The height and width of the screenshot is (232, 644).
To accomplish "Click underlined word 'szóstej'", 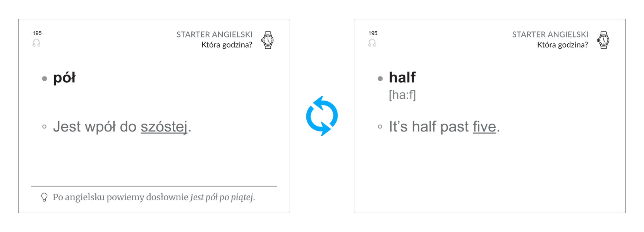I will click(x=164, y=127).
